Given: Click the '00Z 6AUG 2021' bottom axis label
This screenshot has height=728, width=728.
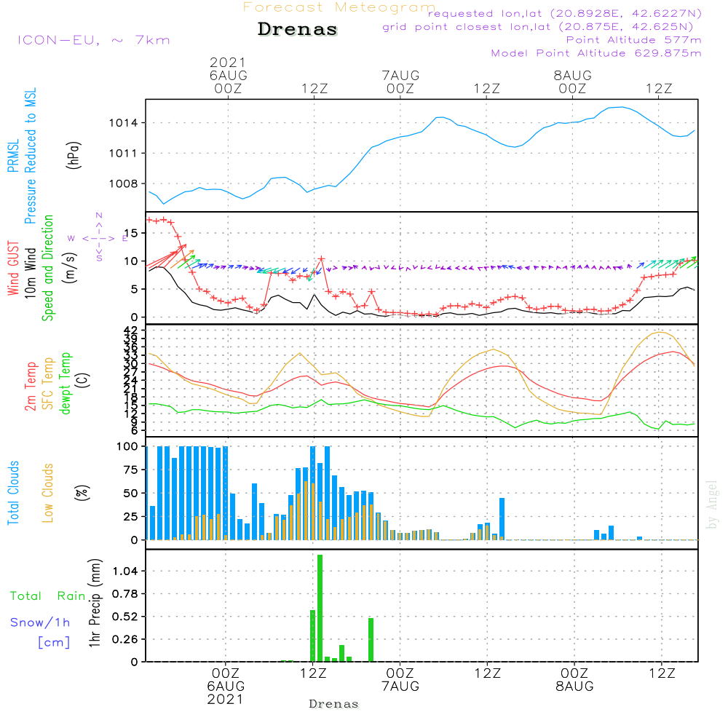Looking at the screenshot, I should [x=226, y=687].
